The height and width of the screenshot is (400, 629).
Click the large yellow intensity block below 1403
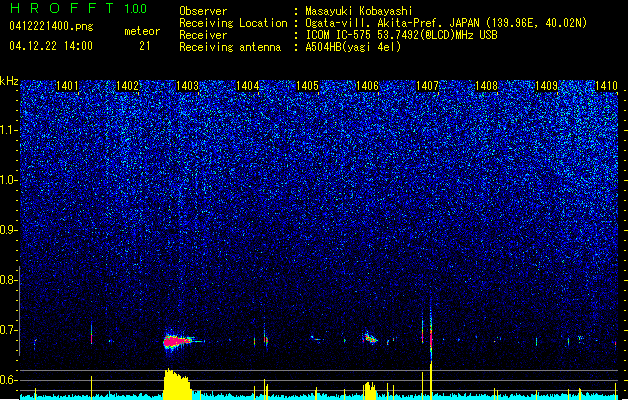tap(177, 384)
